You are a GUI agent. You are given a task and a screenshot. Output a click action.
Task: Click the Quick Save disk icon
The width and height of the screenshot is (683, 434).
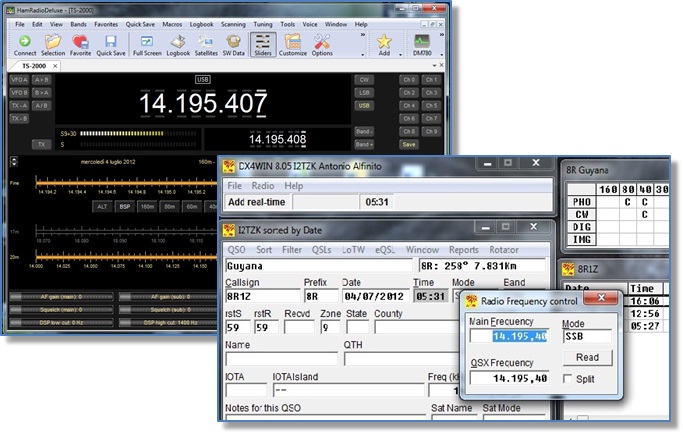[111, 45]
